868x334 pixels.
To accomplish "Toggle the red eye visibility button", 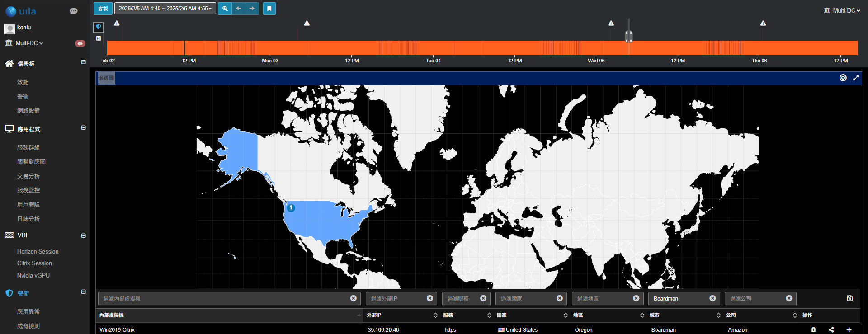I will coord(80,43).
